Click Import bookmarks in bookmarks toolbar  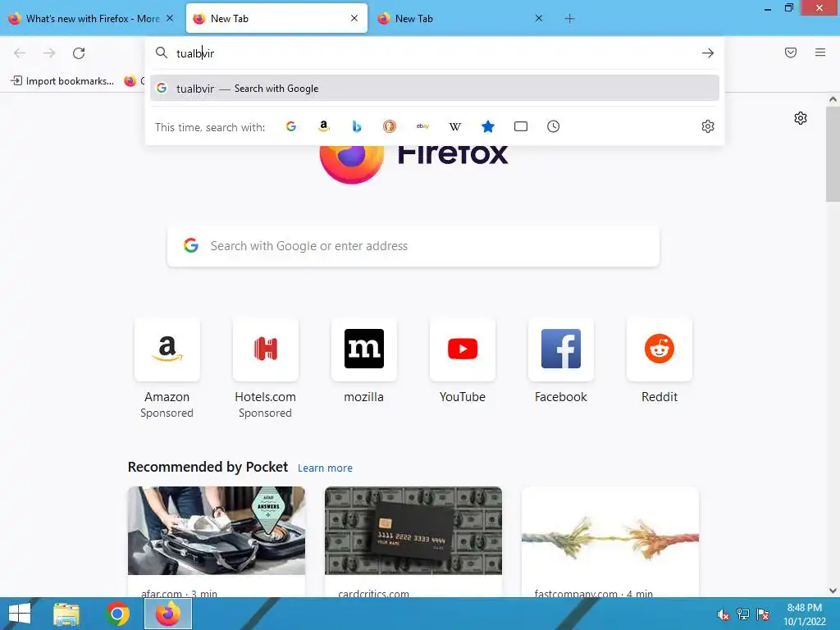click(62, 81)
